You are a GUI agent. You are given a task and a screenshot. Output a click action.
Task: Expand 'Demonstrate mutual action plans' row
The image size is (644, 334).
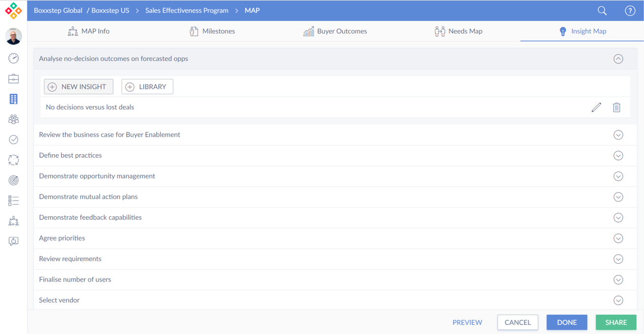point(618,197)
